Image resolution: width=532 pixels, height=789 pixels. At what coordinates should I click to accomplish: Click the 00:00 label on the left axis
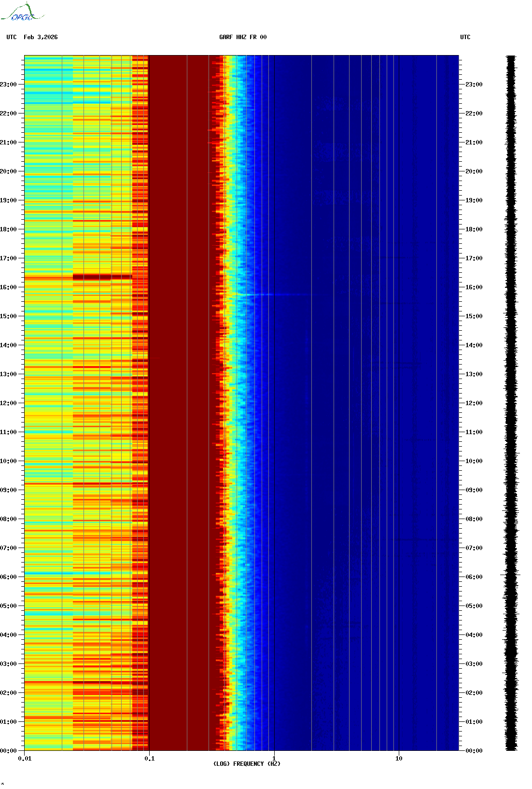pos(9,751)
